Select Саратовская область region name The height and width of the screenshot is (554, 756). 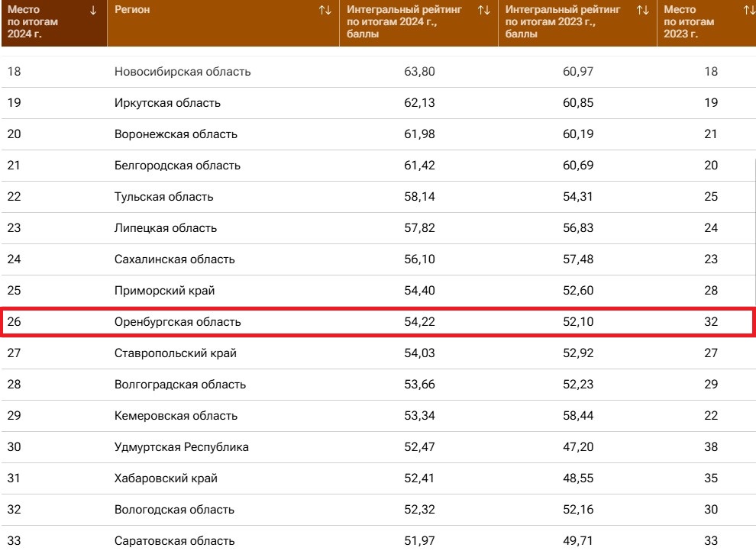(174, 541)
